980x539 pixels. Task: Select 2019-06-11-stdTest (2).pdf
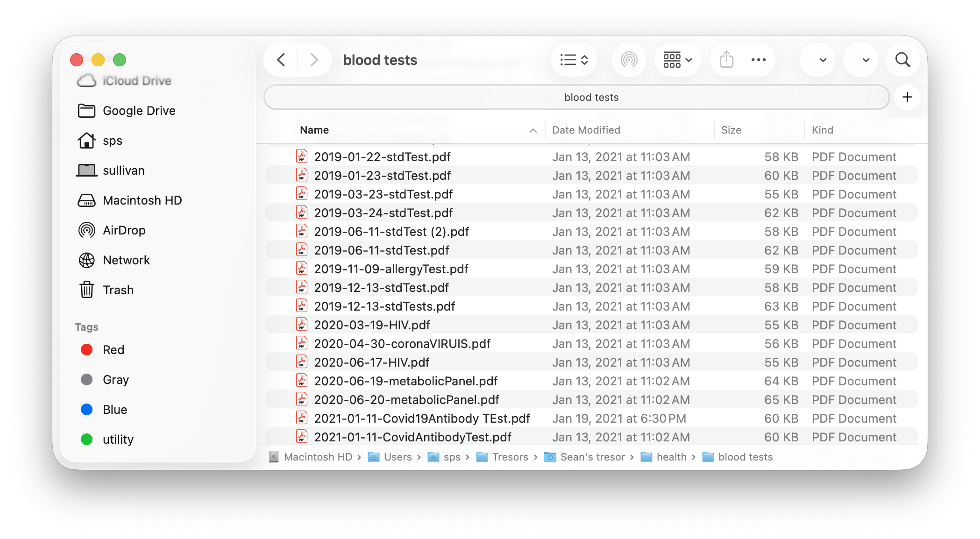(591, 232)
